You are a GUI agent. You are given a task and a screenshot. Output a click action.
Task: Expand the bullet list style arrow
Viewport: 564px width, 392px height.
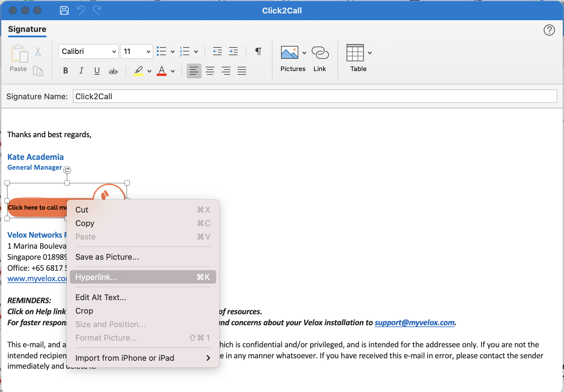coord(173,52)
